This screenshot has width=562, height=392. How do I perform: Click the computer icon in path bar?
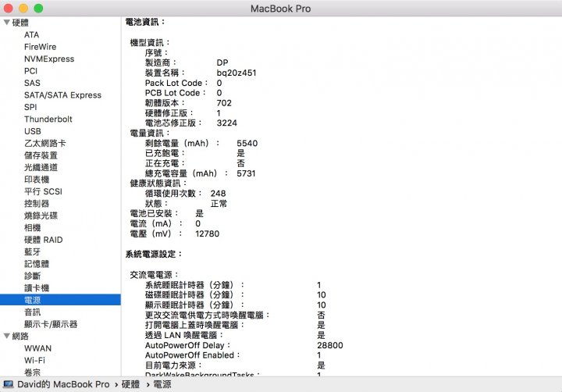(x=9, y=384)
